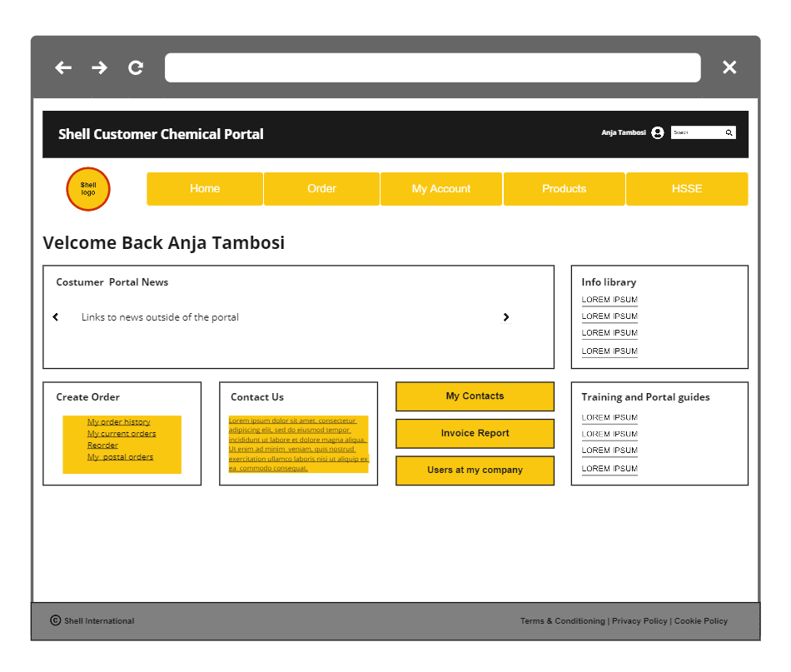Click the copyright icon beside Shell International
Screen dimensions: 791x672
pyautogui.click(x=55, y=620)
